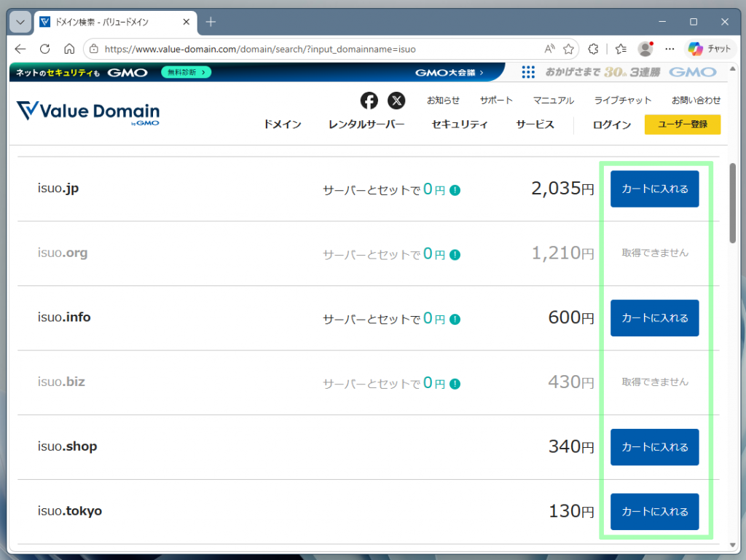Click サーバーとセットで0円 in isuo.jp row

[x=384, y=189]
